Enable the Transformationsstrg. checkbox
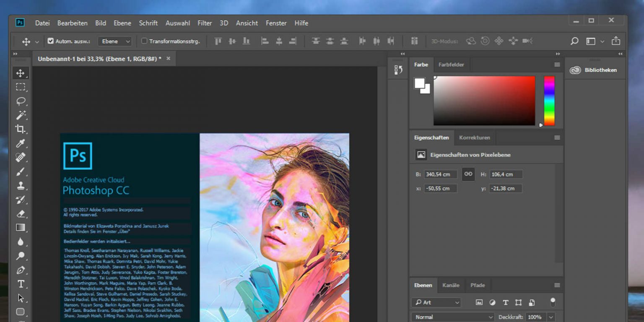The width and height of the screenshot is (644, 322). coord(144,41)
